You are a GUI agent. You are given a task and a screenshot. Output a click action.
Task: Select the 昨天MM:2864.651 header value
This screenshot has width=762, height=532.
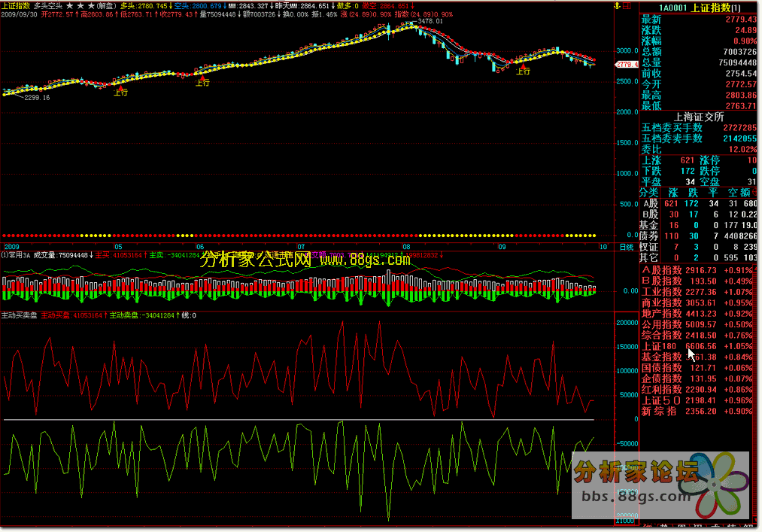pos(302,6)
